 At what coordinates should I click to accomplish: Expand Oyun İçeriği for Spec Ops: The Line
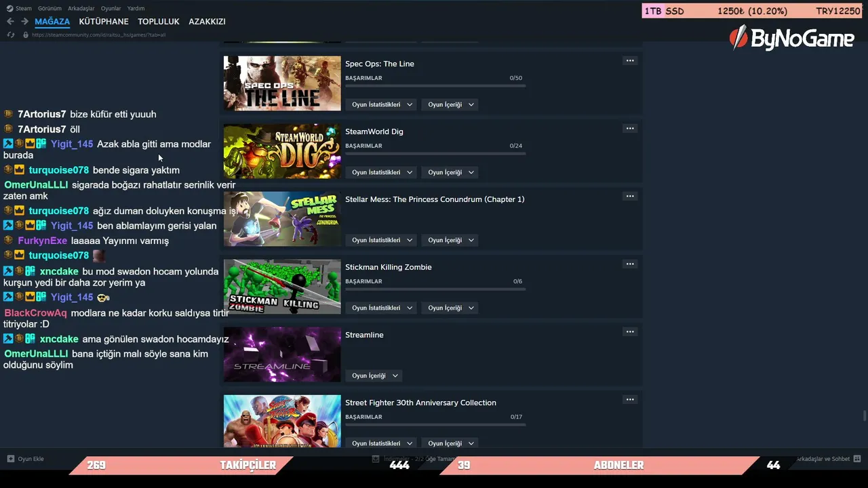point(451,104)
